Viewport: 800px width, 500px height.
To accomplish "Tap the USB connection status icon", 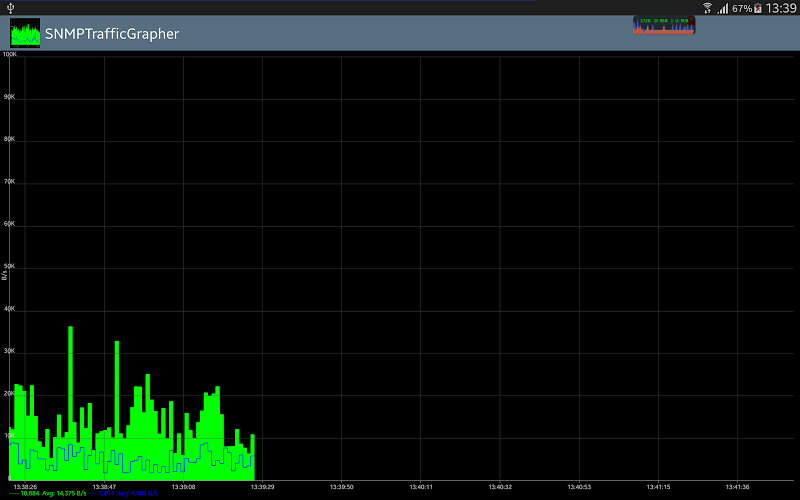I will click(10, 7).
